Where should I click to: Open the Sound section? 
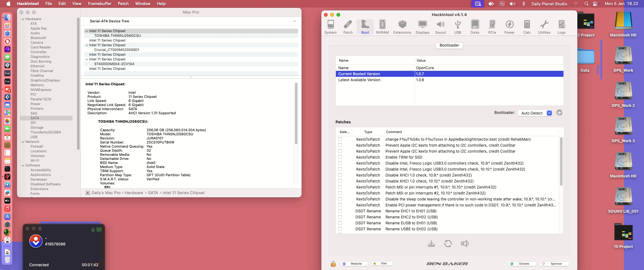point(440,27)
